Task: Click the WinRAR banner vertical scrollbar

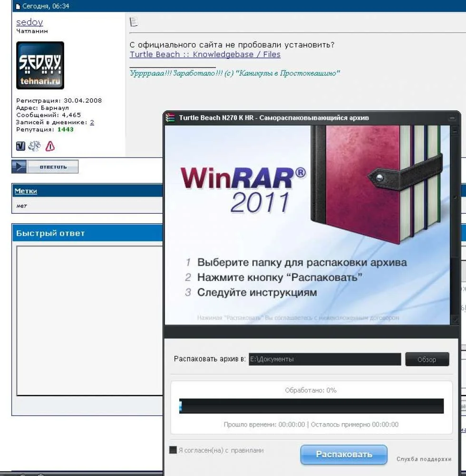Action: [x=455, y=225]
